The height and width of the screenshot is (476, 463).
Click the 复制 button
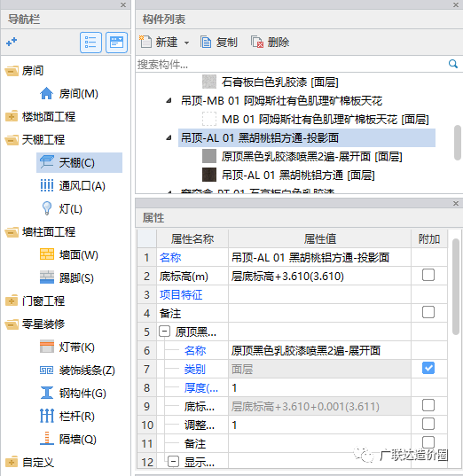pos(219,43)
